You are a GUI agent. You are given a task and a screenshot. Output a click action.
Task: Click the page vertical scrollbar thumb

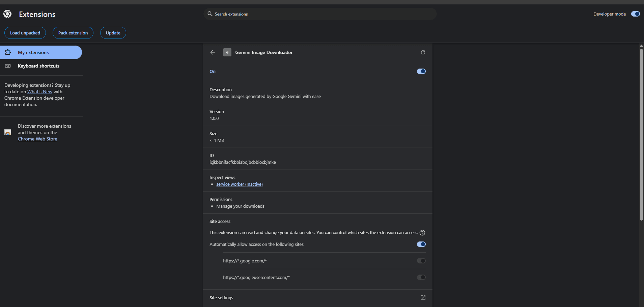click(x=641, y=134)
